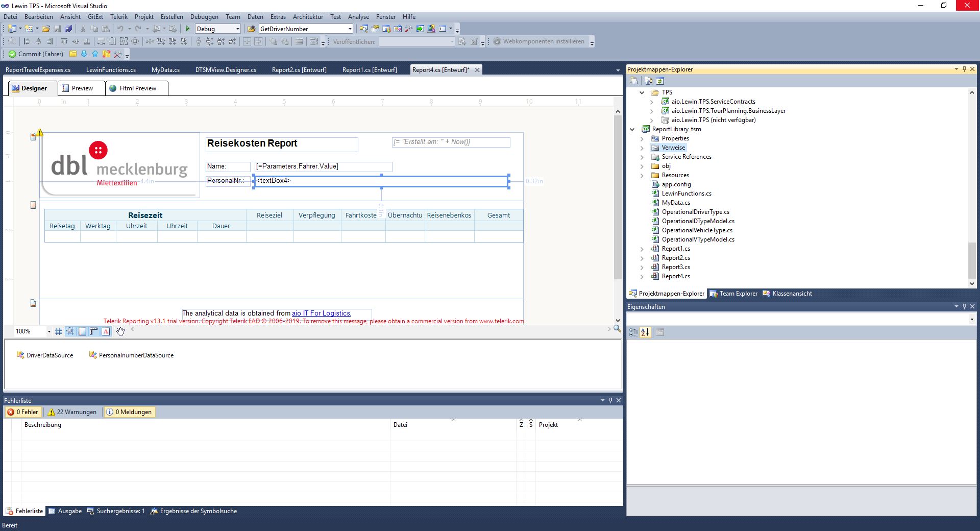The width and height of the screenshot is (980, 531).
Task: Toggle the ruler display button
Action: coord(94,331)
